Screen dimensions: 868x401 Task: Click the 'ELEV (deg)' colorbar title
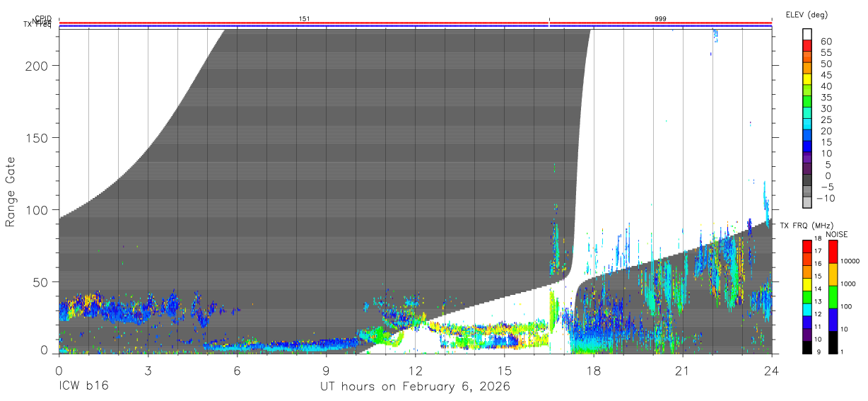tap(807, 14)
